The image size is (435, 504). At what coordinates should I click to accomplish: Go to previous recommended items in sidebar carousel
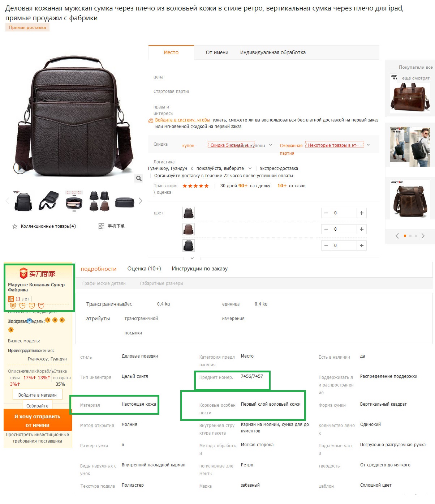[397, 236]
